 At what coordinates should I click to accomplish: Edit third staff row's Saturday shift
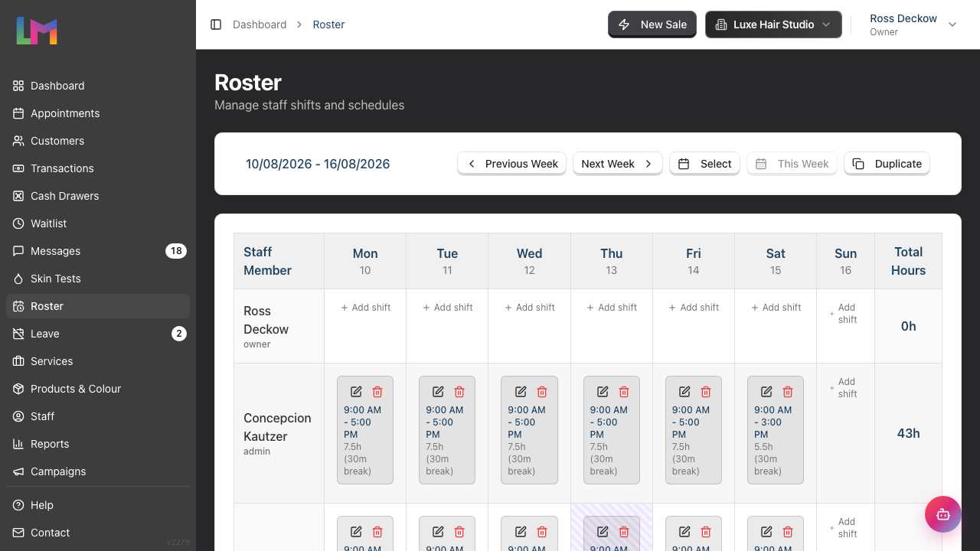tap(766, 532)
